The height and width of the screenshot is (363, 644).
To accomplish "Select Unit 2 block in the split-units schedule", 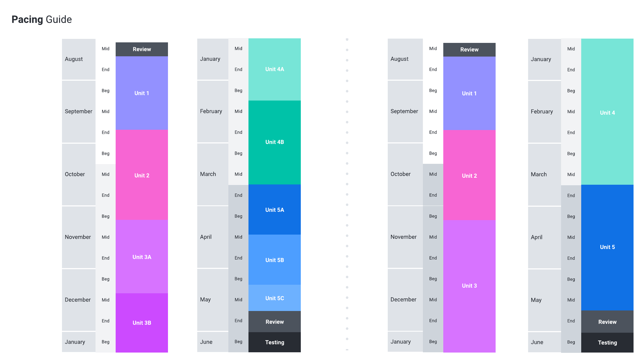I will tap(142, 175).
